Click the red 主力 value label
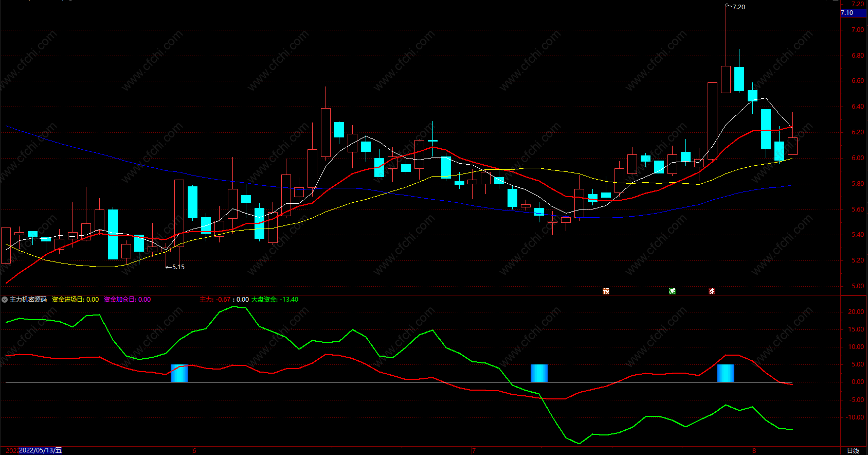Image resolution: width=868 pixels, height=455 pixels. (x=215, y=300)
